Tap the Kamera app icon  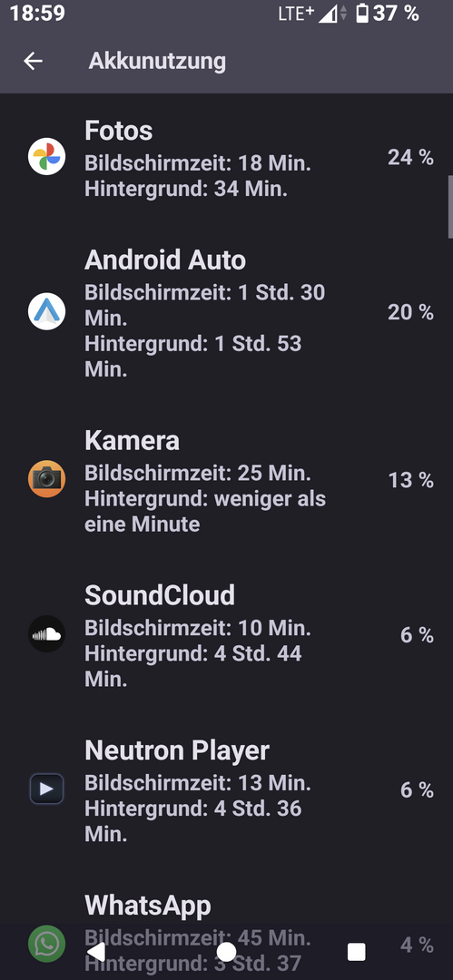pyautogui.click(x=47, y=479)
